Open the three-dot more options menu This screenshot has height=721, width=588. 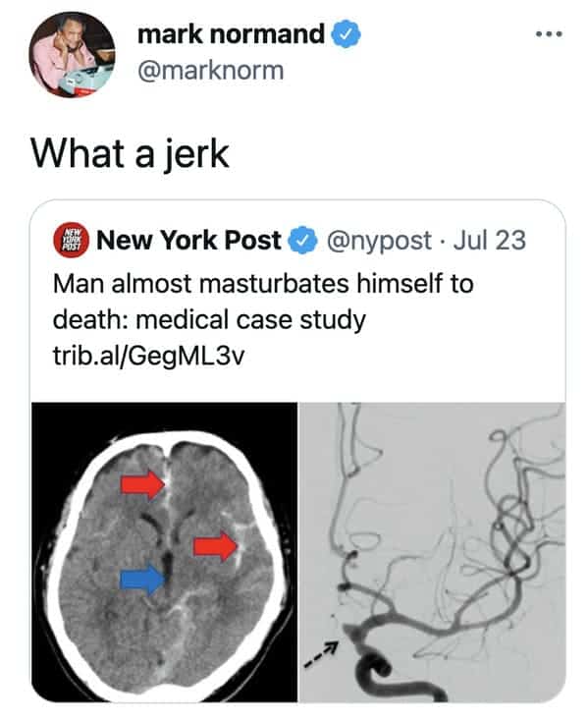[550, 33]
